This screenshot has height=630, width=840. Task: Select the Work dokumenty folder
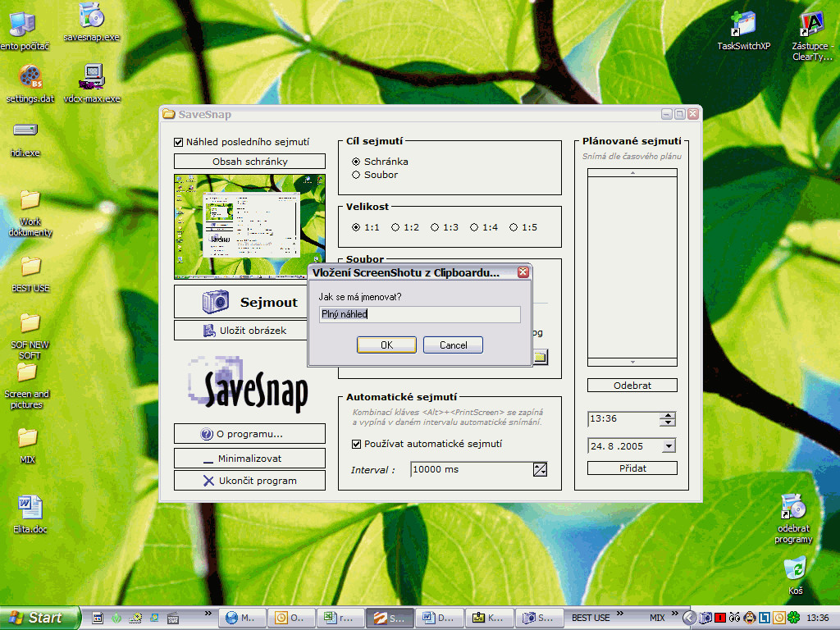click(30, 213)
